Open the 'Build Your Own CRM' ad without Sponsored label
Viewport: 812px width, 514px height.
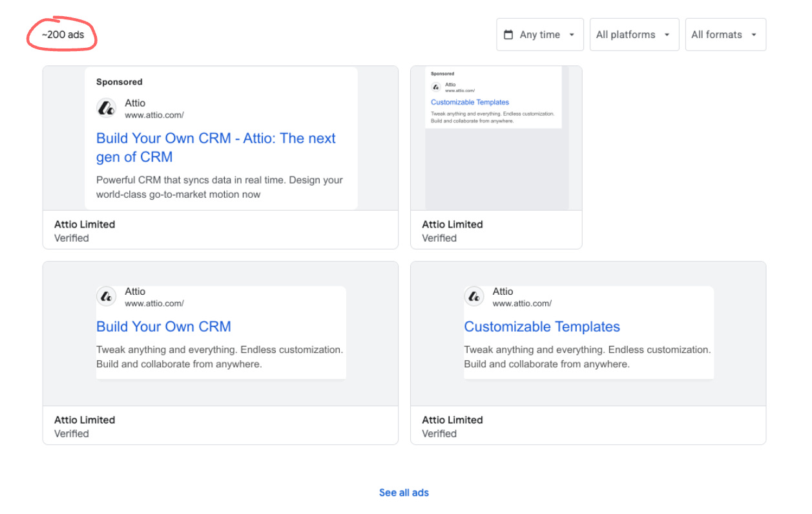pyautogui.click(x=220, y=353)
